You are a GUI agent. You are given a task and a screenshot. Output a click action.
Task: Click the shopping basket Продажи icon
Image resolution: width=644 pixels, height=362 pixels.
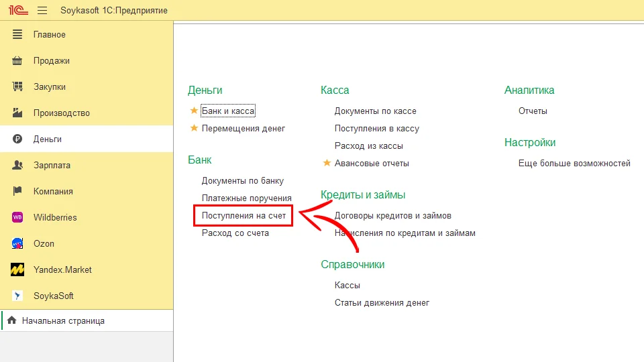(18, 60)
